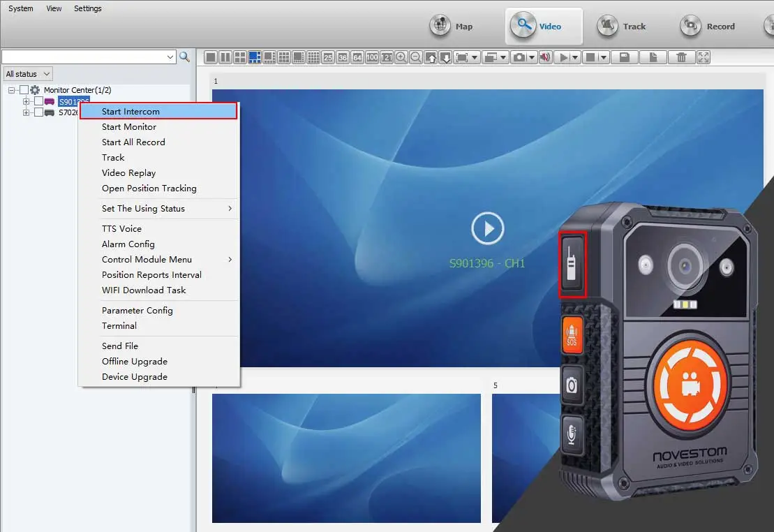Click the search magnifier beside the combo box
The image size is (774, 532).
click(x=185, y=57)
